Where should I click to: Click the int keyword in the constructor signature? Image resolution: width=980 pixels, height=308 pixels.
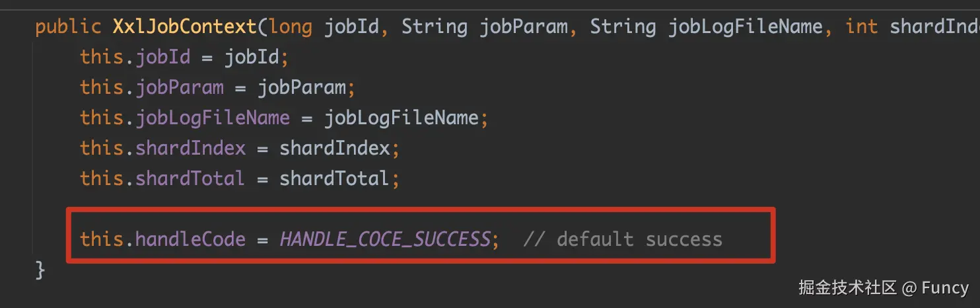pos(862,26)
